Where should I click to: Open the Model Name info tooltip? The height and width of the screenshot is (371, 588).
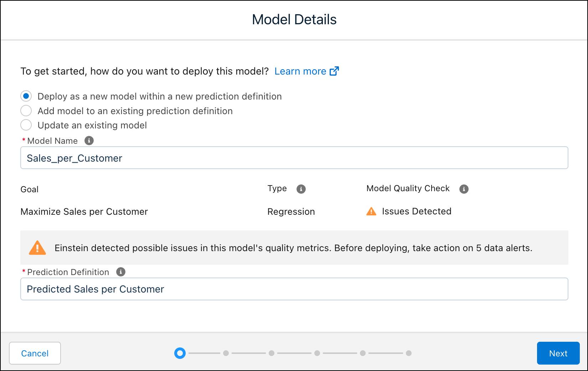[x=89, y=141]
